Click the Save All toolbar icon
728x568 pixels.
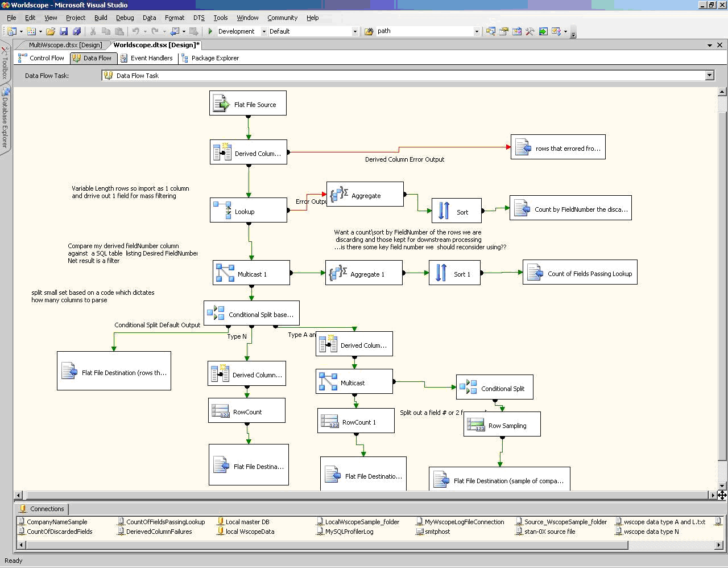(77, 31)
